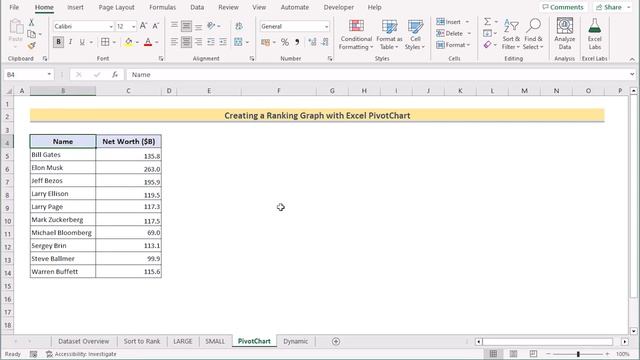
Task: Open the Page Layout ribbon tab
Action: [x=116, y=7]
